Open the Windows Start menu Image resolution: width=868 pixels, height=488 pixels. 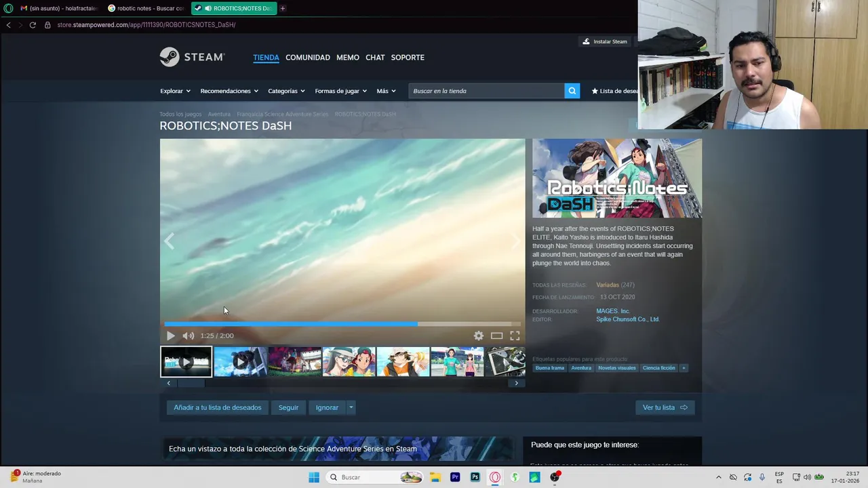tap(314, 477)
